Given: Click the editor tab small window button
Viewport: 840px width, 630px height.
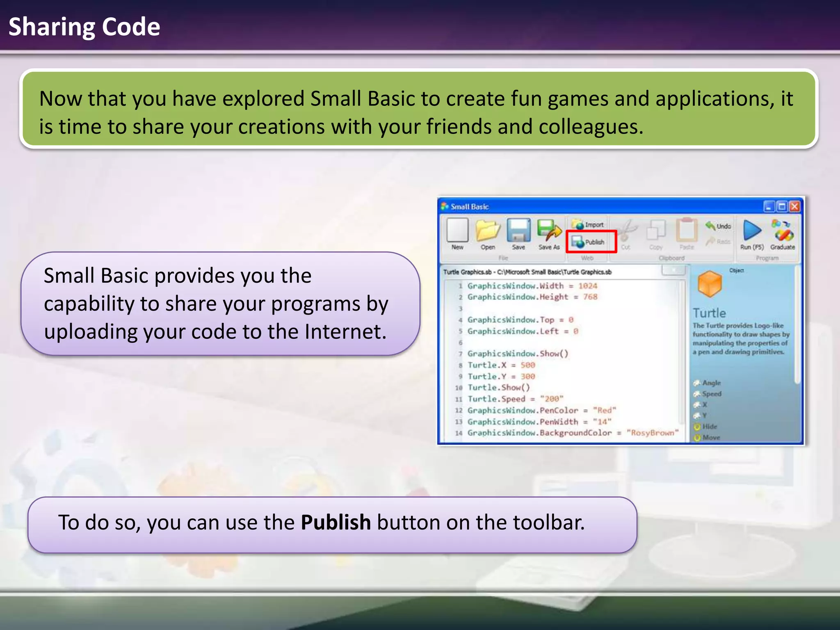Looking at the screenshot, I should point(673,270).
